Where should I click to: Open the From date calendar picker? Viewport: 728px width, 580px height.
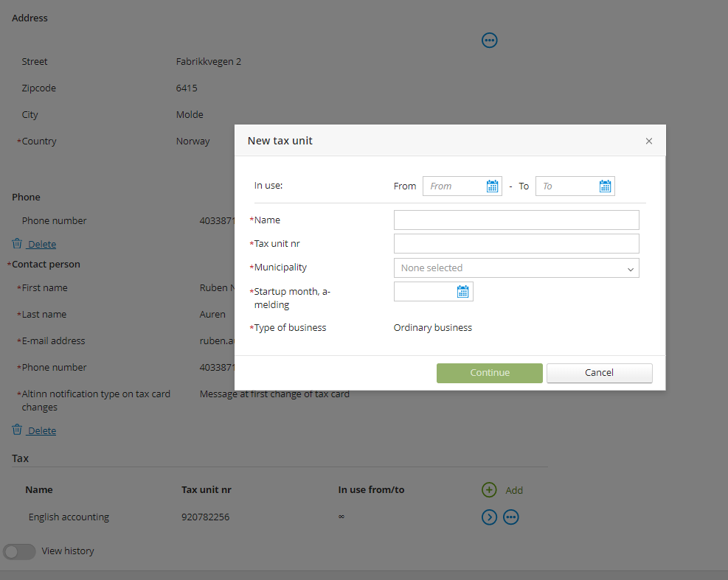492,186
